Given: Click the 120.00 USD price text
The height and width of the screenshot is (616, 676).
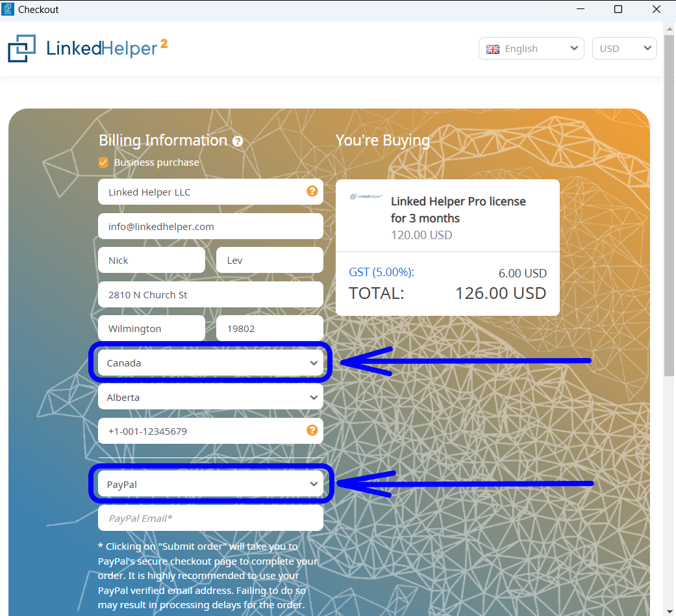Looking at the screenshot, I should coord(421,235).
